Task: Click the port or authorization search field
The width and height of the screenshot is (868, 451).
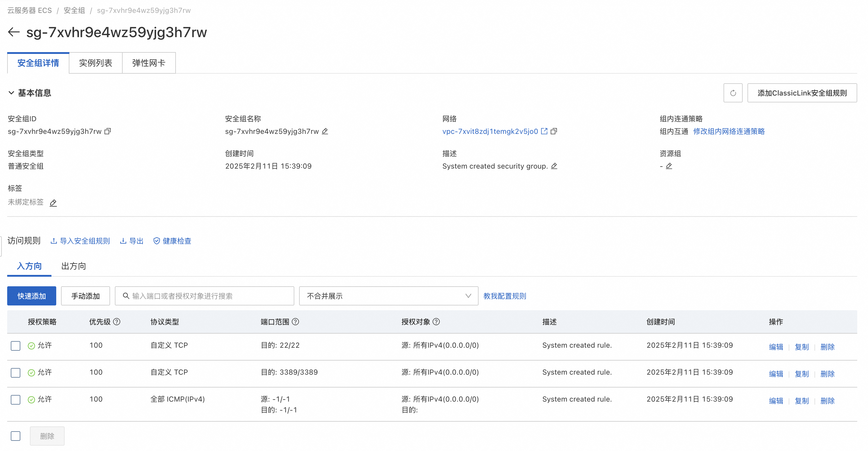Action: pos(209,296)
